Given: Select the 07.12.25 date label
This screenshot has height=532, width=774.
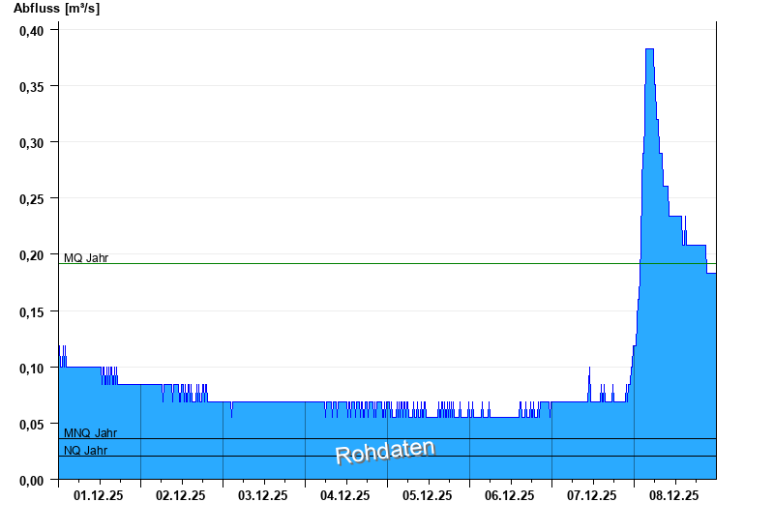Looking at the screenshot, I should (x=591, y=495).
